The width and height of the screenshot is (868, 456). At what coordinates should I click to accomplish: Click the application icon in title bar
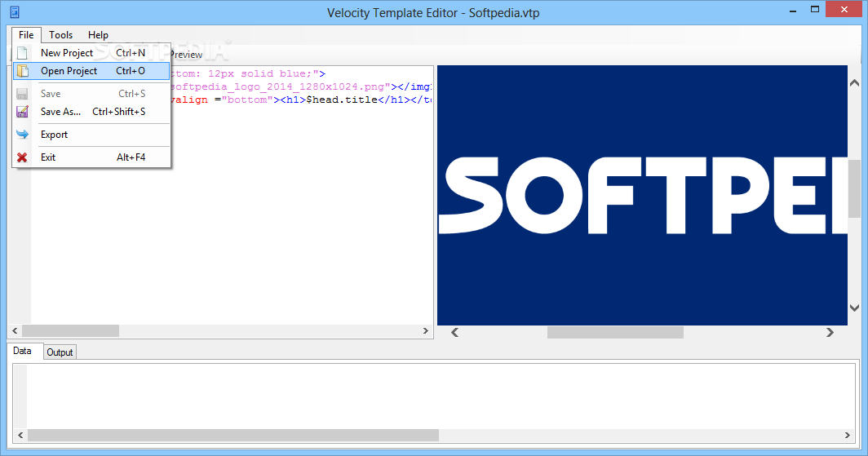(15, 11)
